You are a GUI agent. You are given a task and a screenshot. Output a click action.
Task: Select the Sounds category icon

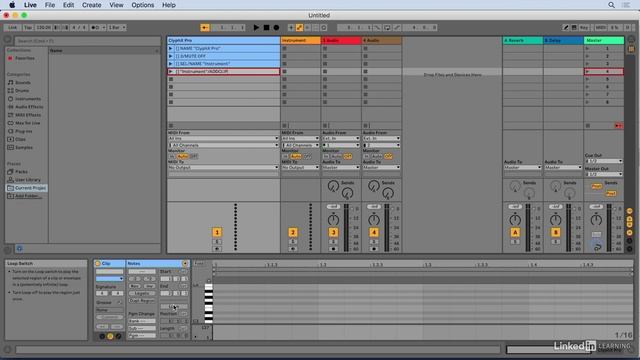click(11, 82)
